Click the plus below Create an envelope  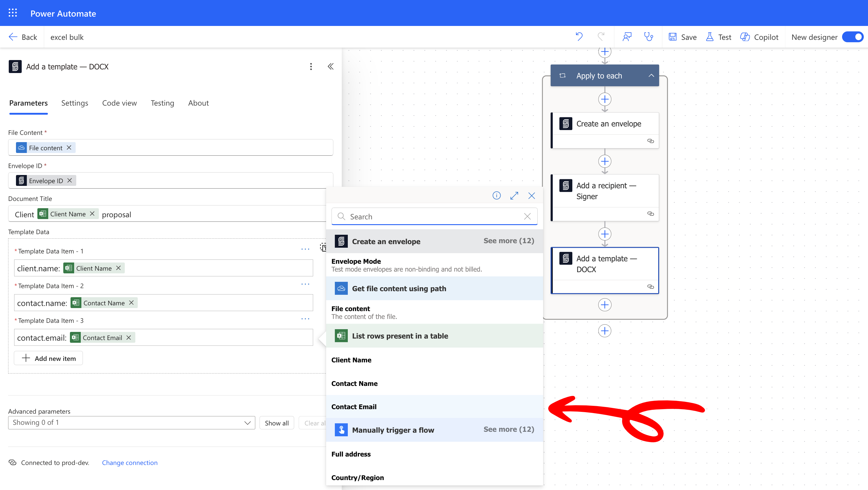pyautogui.click(x=605, y=161)
